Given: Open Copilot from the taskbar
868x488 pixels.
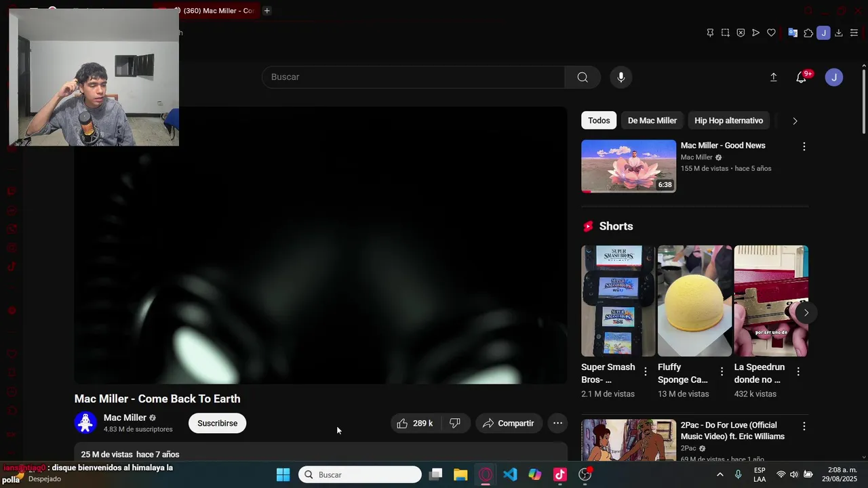Looking at the screenshot, I should 535,474.
